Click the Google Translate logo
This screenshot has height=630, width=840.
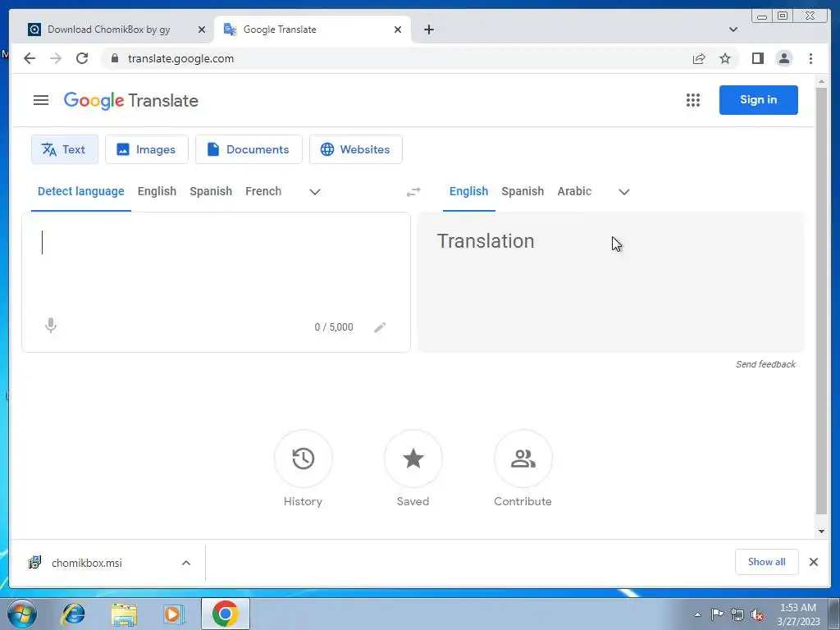coord(131,100)
